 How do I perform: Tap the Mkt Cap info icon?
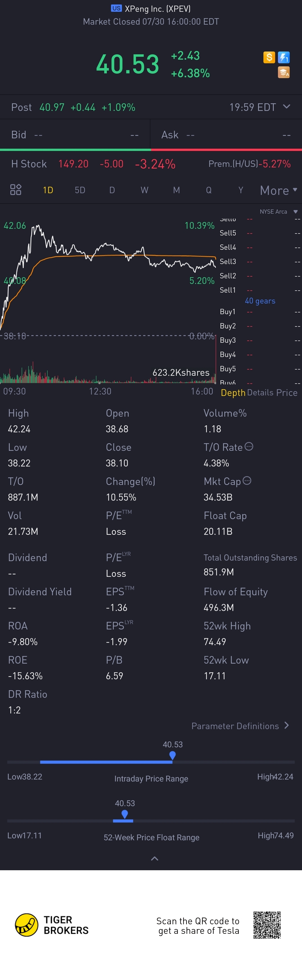pos(247,480)
